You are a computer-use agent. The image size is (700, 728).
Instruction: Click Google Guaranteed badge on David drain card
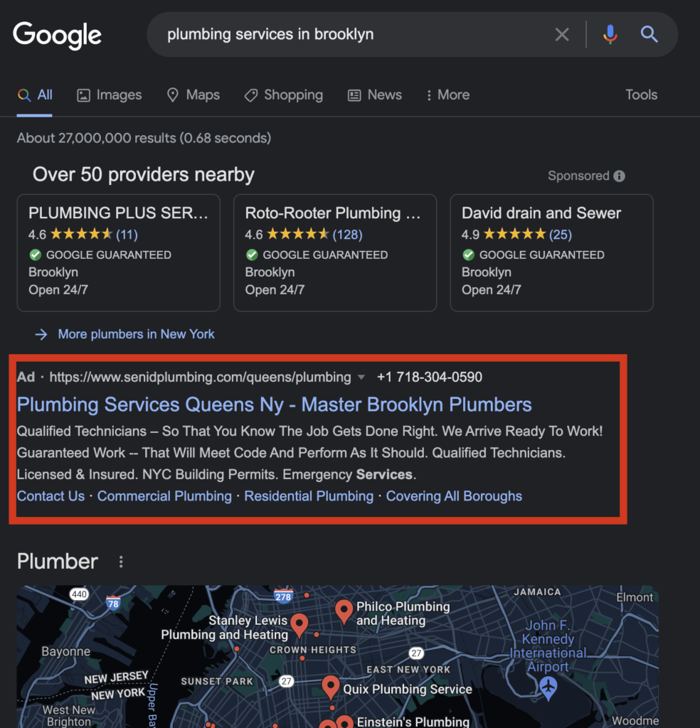tap(533, 255)
